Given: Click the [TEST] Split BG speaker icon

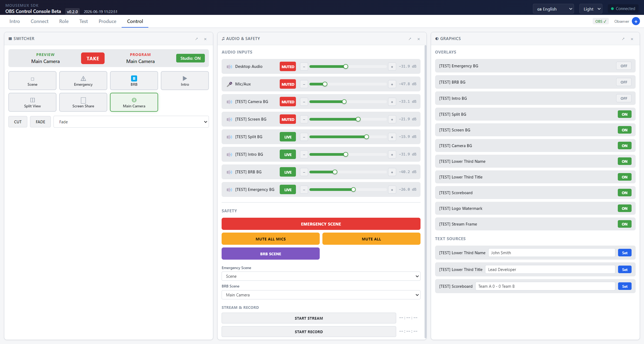Looking at the screenshot, I should coord(229,137).
